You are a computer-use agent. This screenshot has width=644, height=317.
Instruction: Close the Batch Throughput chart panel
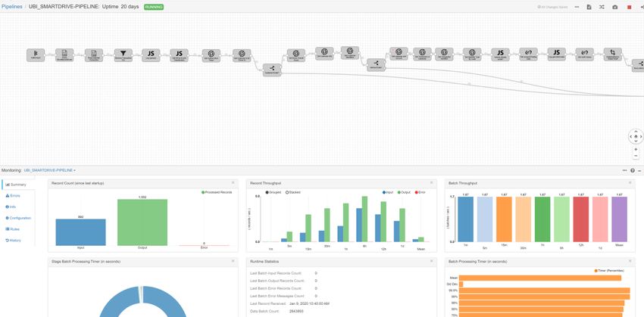(630, 183)
